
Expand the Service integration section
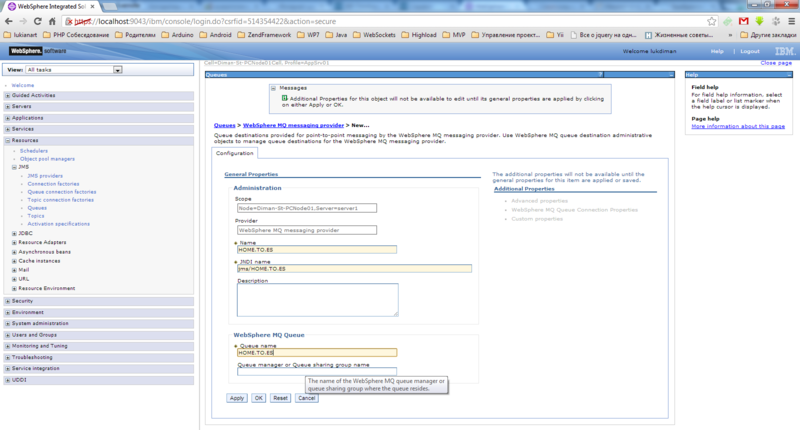[x=7, y=369]
